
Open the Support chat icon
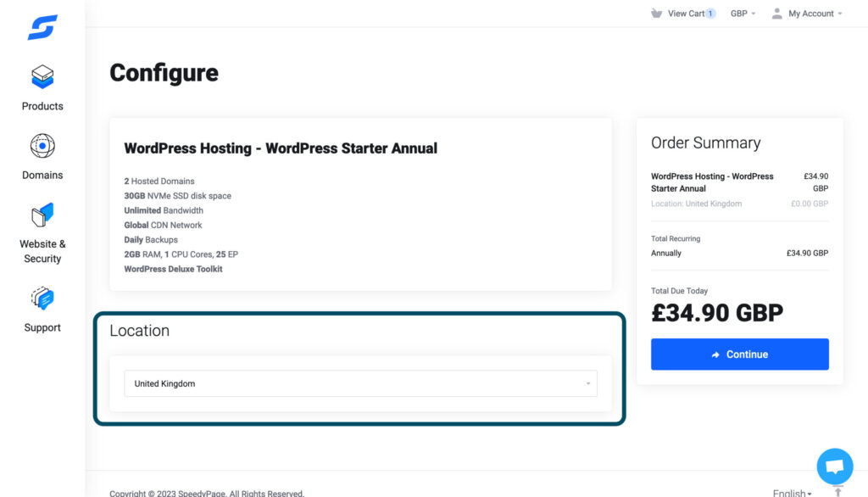click(x=42, y=299)
